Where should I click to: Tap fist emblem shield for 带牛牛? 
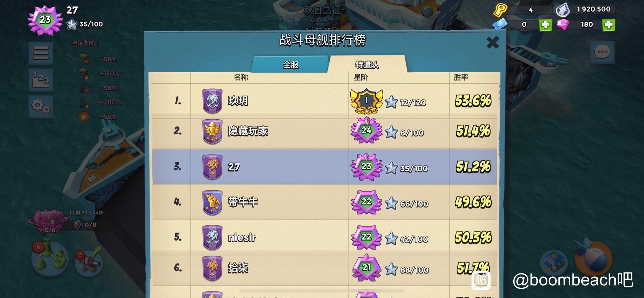tap(212, 203)
